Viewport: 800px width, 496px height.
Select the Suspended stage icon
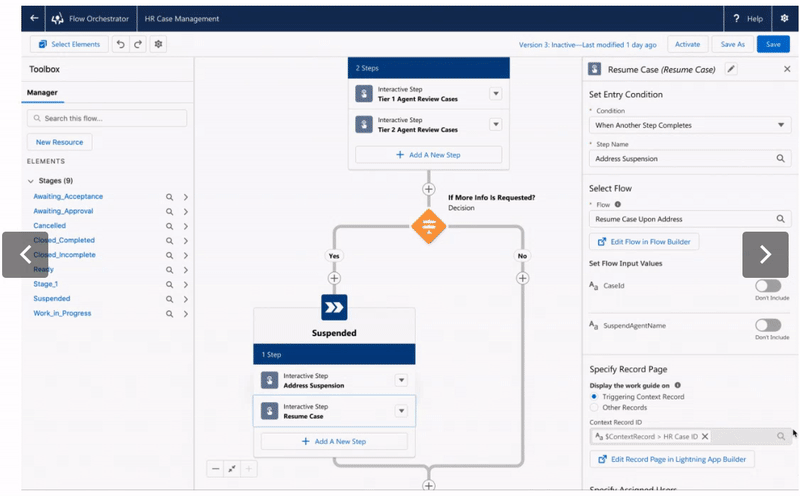334,307
